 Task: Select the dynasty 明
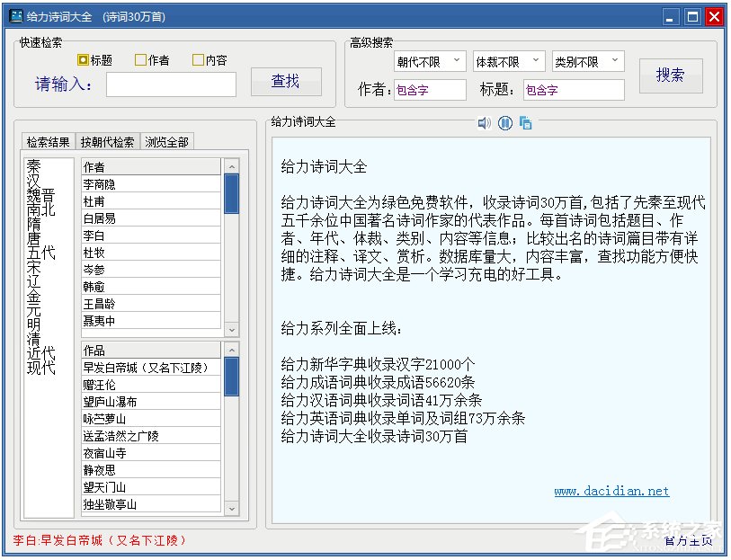click(x=34, y=324)
